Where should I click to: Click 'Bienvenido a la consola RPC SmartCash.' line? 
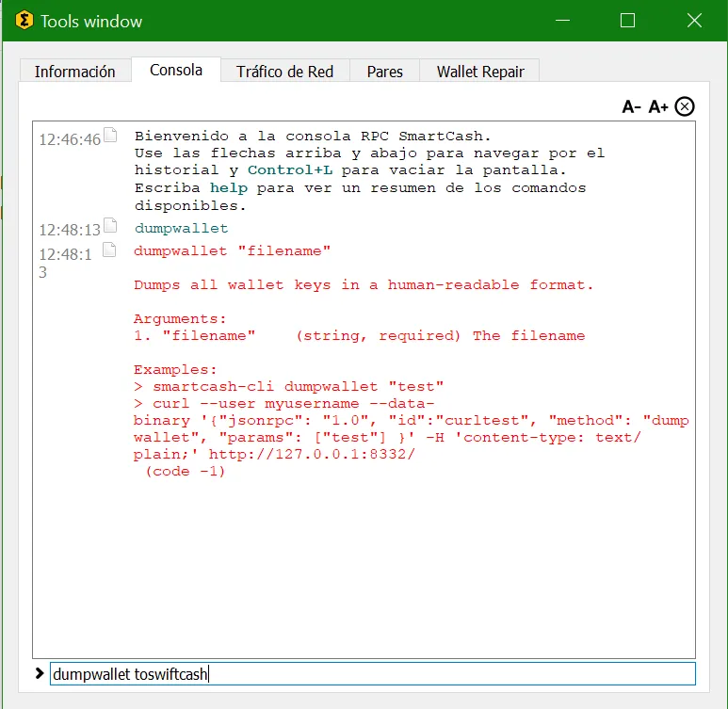(313, 136)
